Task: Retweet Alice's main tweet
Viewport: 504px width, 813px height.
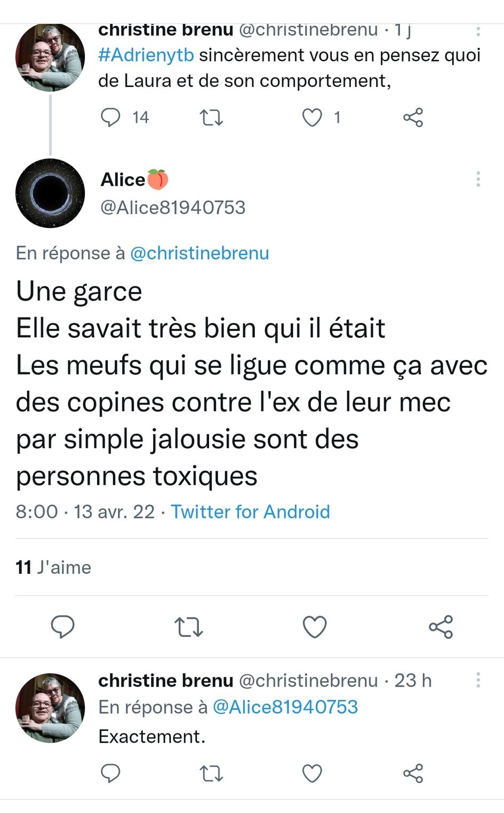Action: coord(189,627)
